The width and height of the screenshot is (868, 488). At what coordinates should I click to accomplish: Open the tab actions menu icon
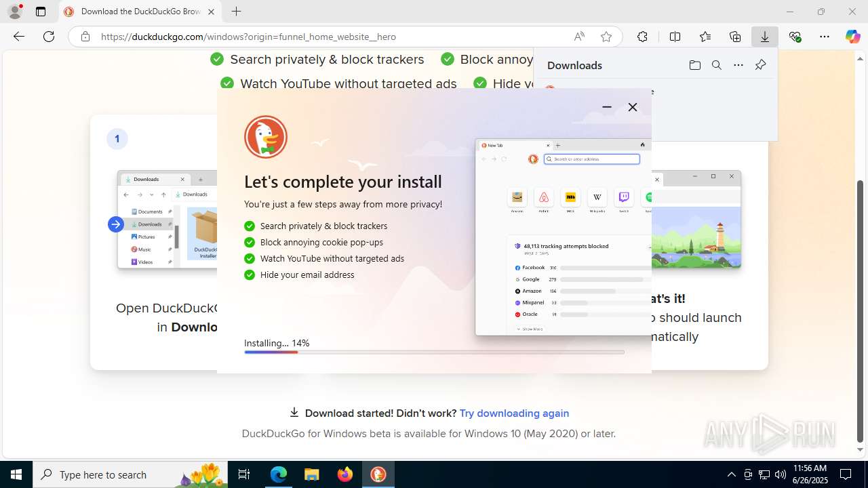(41, 12)
